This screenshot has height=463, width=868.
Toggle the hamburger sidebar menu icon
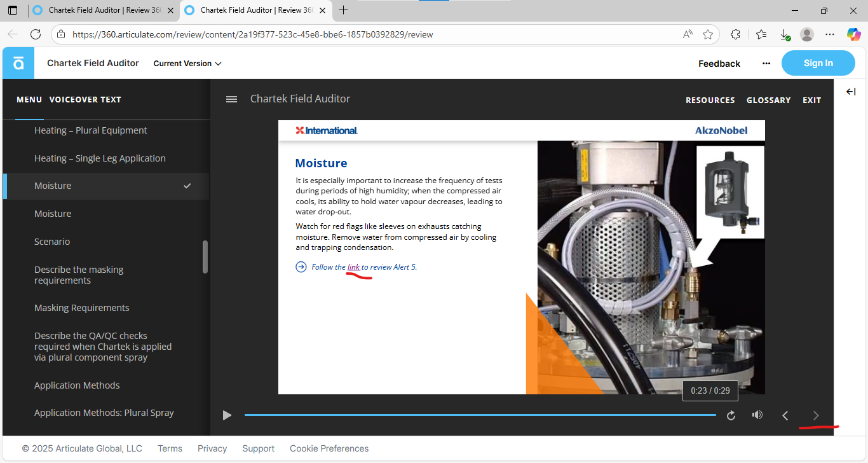pyautogui.click(x=232, y=99)
